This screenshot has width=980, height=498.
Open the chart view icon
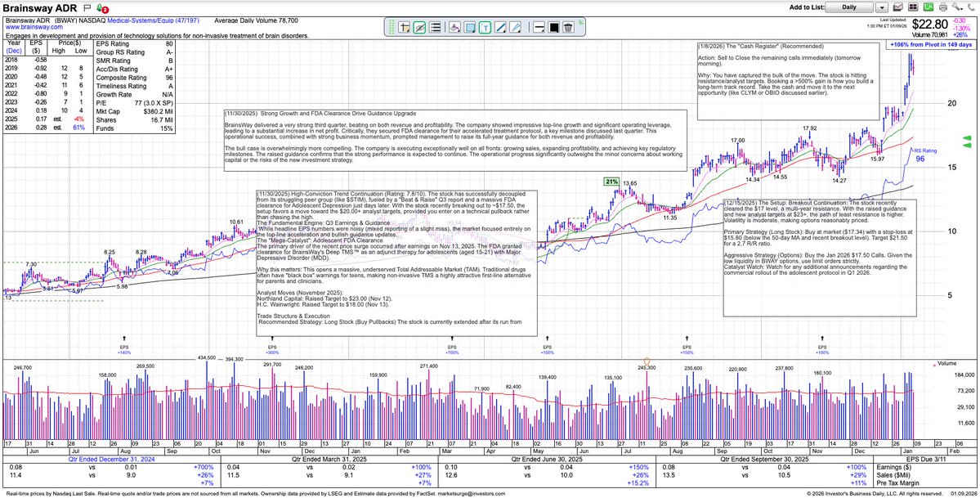(898, 7)
